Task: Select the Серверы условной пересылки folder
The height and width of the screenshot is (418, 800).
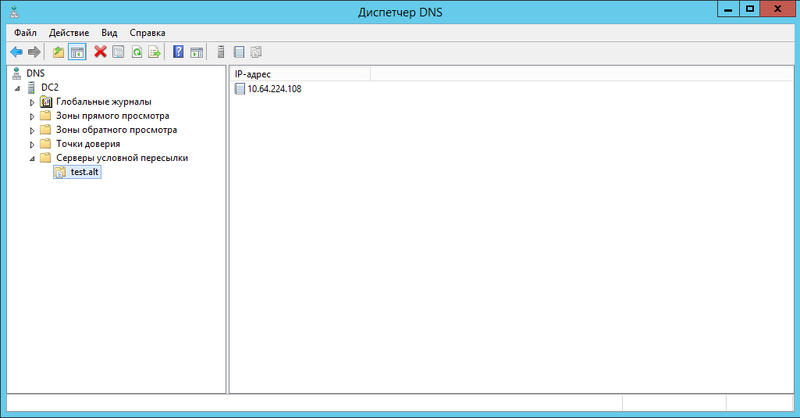Action: pyautogui.click(x=122, y=158)
